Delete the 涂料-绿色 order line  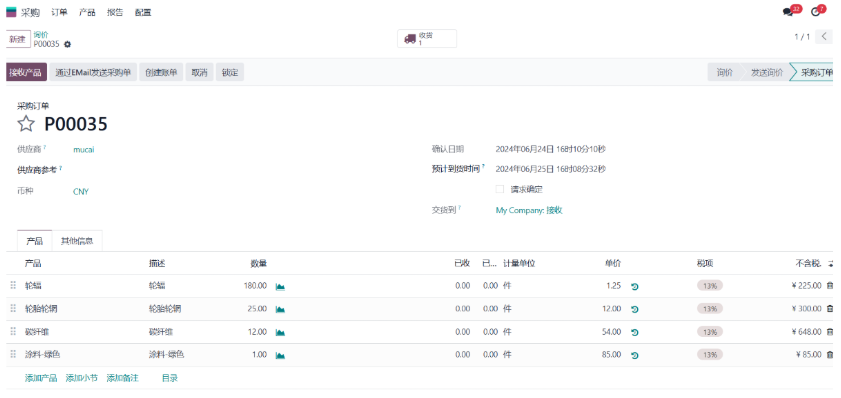[830, 355]
